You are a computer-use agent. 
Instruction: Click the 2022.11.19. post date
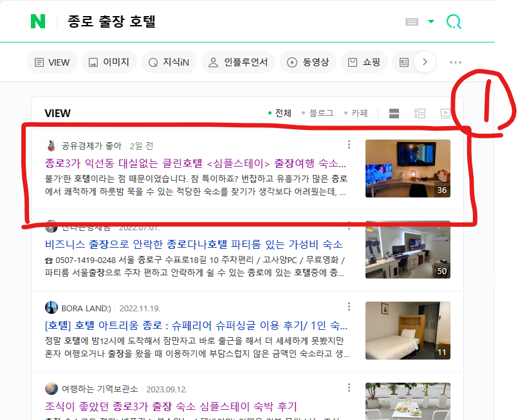140,308
